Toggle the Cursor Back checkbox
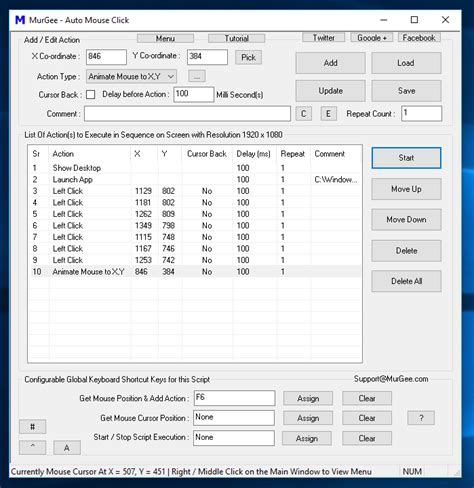This screenshot has width=474, height=488. click(90, 95)
